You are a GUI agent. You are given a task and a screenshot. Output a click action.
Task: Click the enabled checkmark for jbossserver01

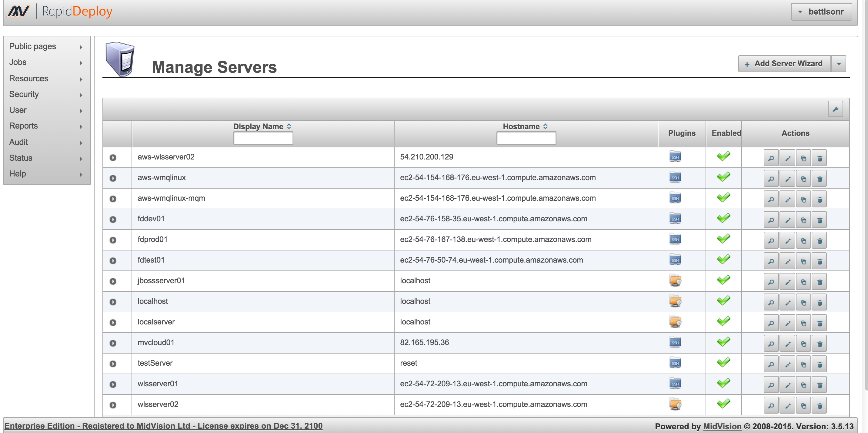click(x=723, y=280)
